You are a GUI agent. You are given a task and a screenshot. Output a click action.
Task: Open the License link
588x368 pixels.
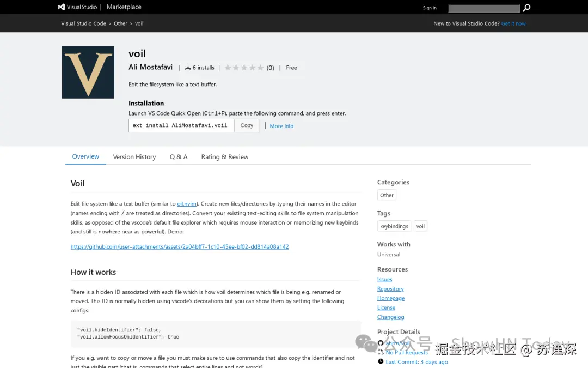[x=386, y=307]
